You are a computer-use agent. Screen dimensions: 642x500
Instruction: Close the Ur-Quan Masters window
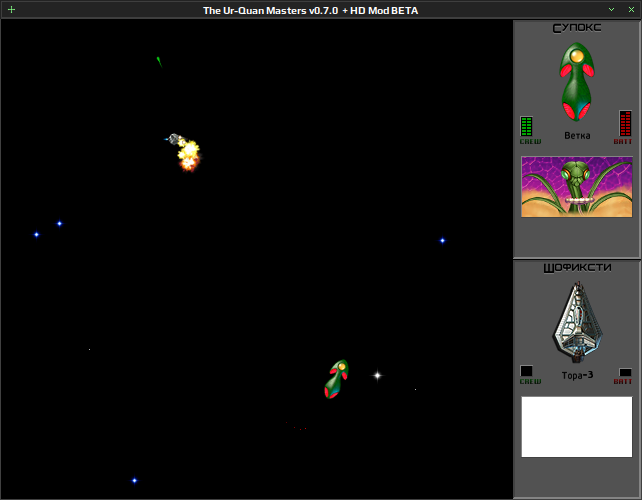[631, 9]
